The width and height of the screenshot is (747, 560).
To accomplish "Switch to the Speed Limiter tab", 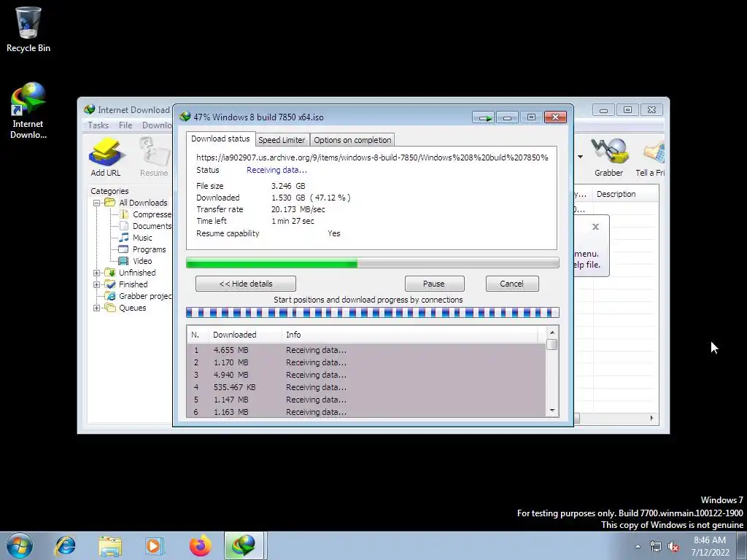I will tap(282, 140).
